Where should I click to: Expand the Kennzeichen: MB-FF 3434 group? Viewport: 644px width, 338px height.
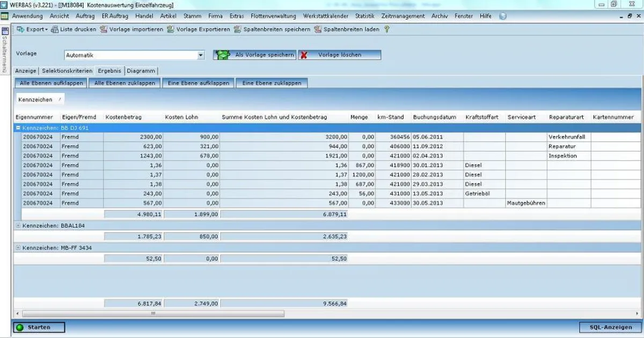point(18,248)
